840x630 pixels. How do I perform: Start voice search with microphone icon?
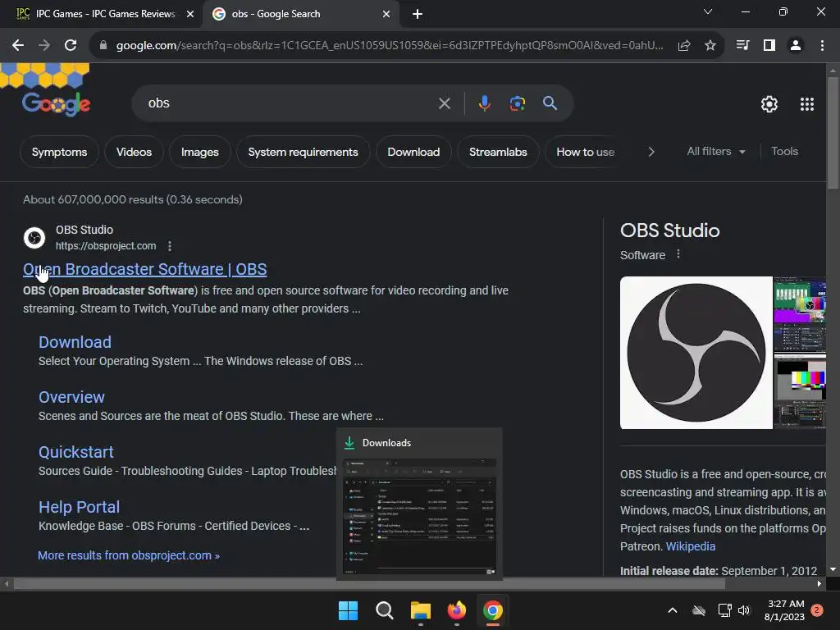(484, 103)
